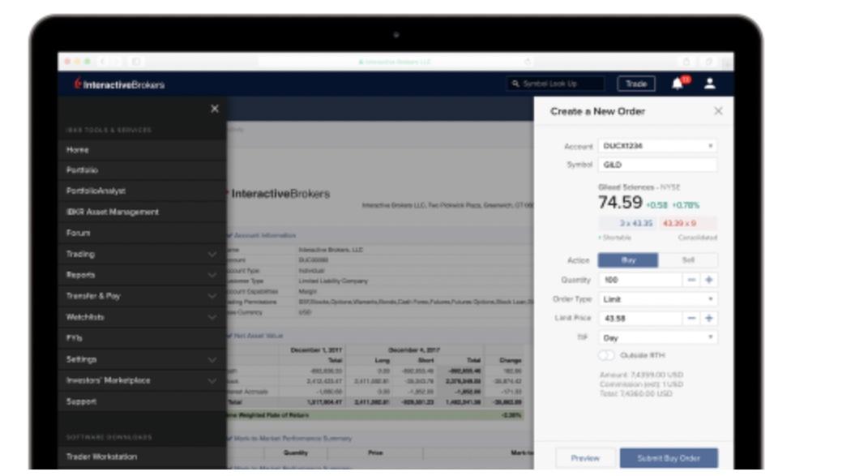Screen dimensions: 868x476
Task: Open Home in the side menu
Action: [x=142, y=150]
